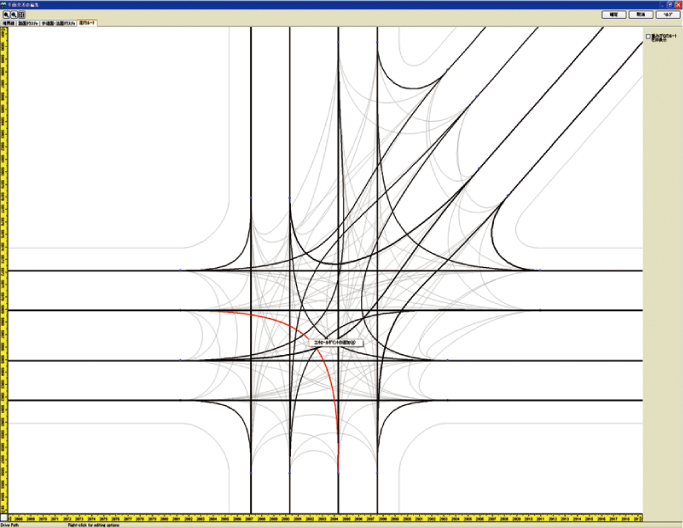The width and height of the screenshot is (683, 528).
Task: Click the zoom out magnifier icon
Action: (x=14, y=14)
